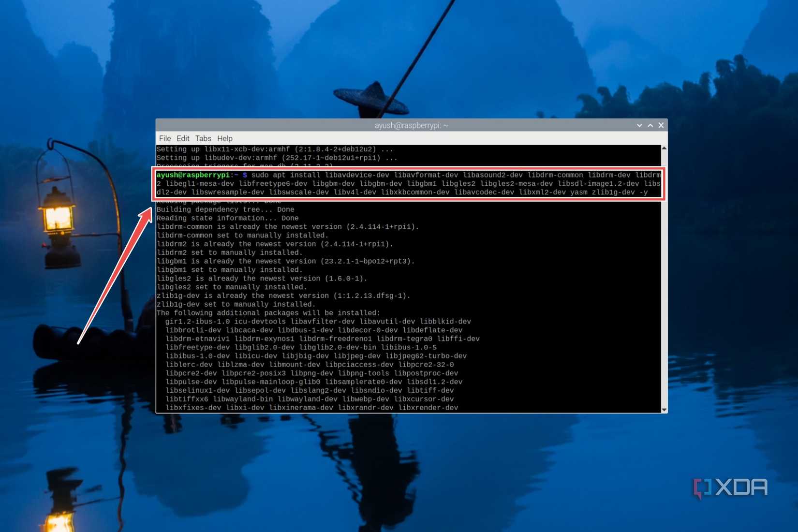Open the Help menu
Screen dimensions: 798x532
point(225,138)
